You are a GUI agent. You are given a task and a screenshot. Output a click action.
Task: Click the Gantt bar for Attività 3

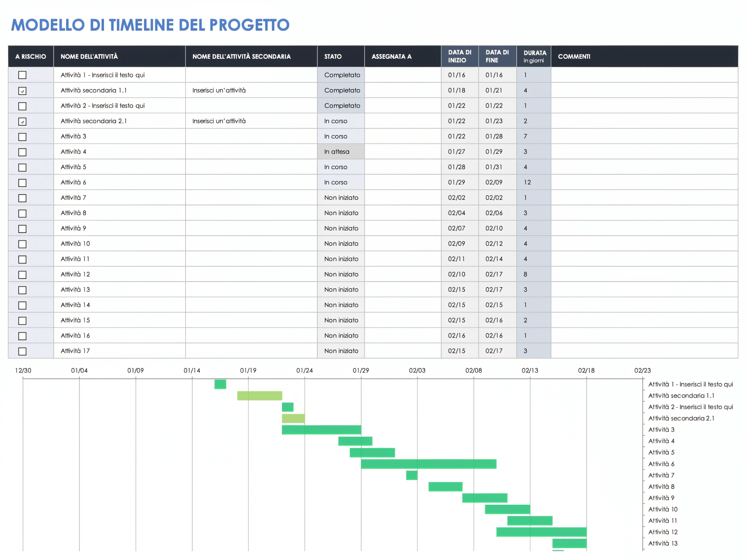coord(321,430)
